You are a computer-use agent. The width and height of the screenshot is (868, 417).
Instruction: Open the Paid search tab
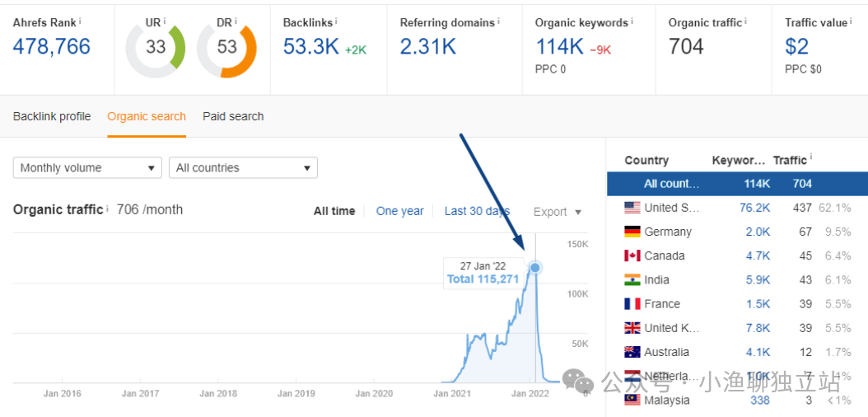click(x=233, y=116)
